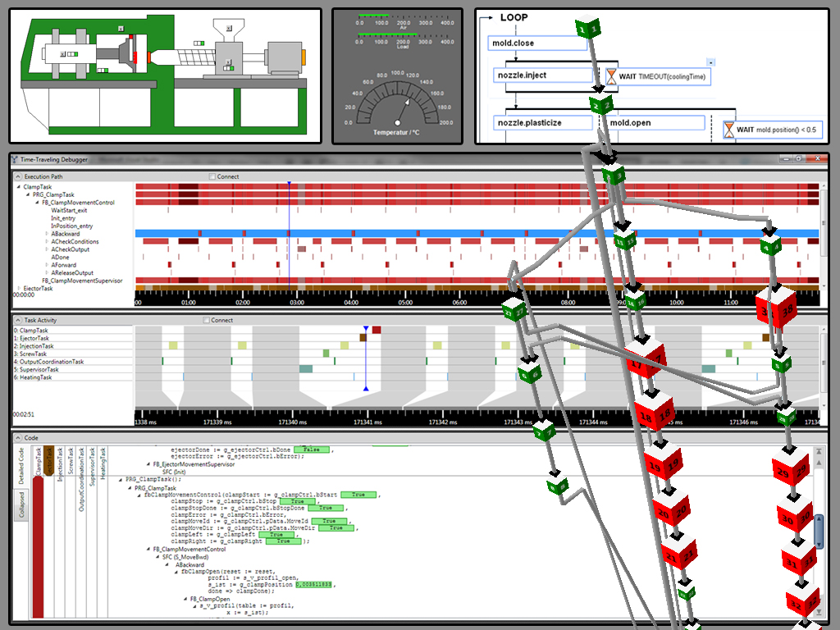The height and width of the screenshot is (630, 840).
Task: Select ADone row in tree
Action: pyautogui.click(x=60, y=257)
